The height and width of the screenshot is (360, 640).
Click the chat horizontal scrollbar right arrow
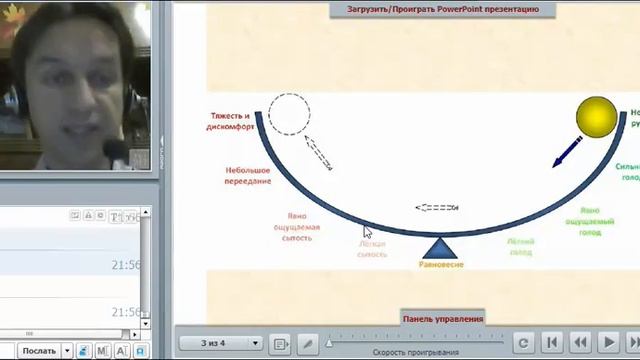click(x=134, y=334)
